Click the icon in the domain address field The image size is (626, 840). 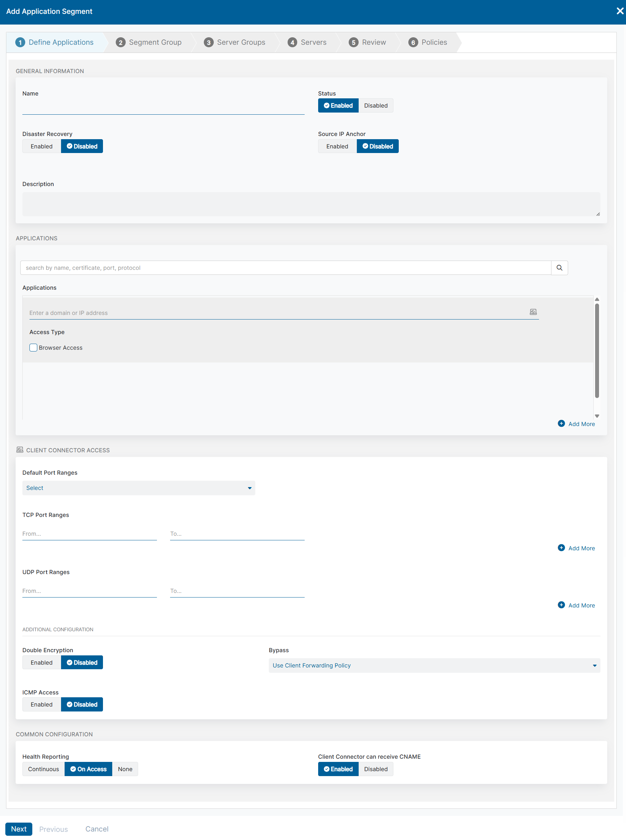coord(533,312)
